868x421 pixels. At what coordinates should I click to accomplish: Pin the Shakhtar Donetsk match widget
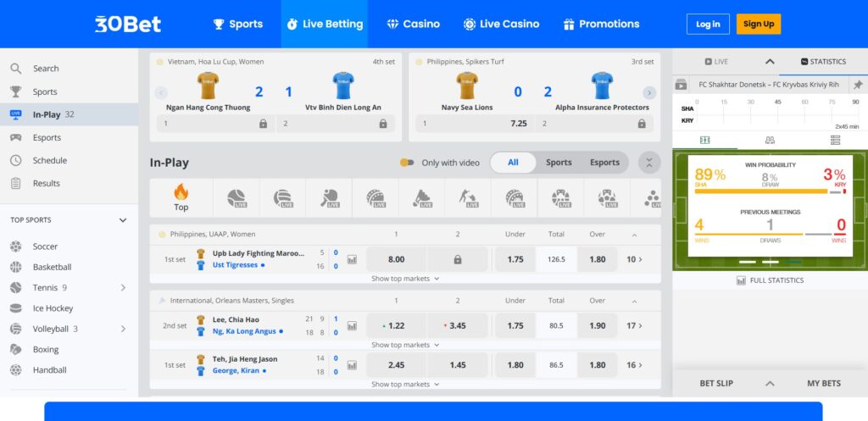click(857, 85)
